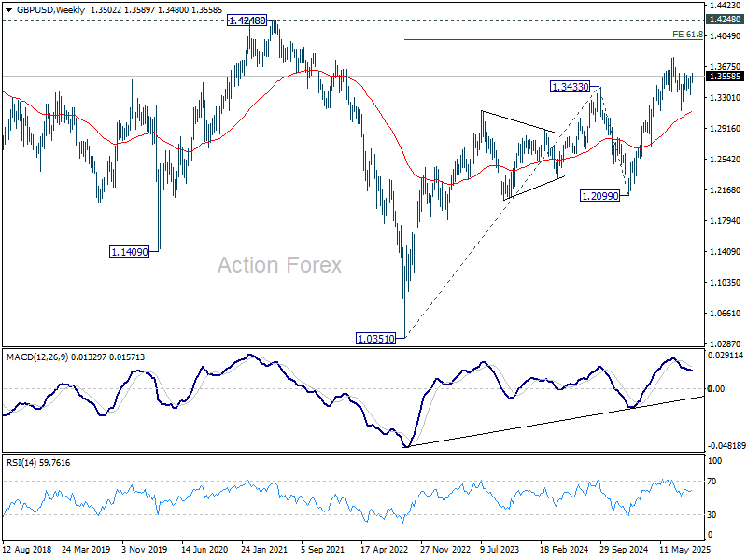Click the MACD scale value -0.048189
The width and height of the screenshot is (747, 560).
pyautogui.click(x=726, y=446)
